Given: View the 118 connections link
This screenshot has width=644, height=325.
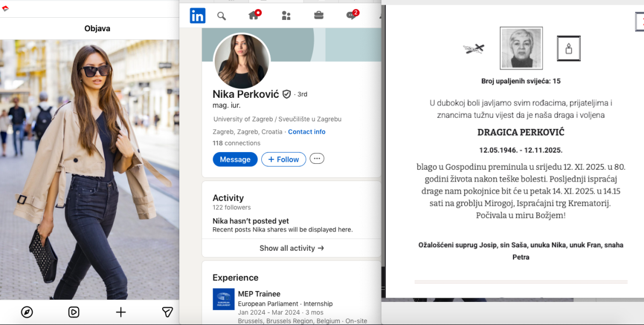Looking at the screenshot, I should pyautogui.click(x=236, y=143).
